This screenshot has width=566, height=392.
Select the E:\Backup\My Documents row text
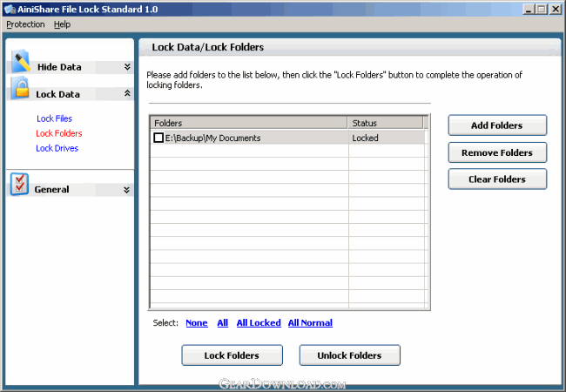(213, 138)
